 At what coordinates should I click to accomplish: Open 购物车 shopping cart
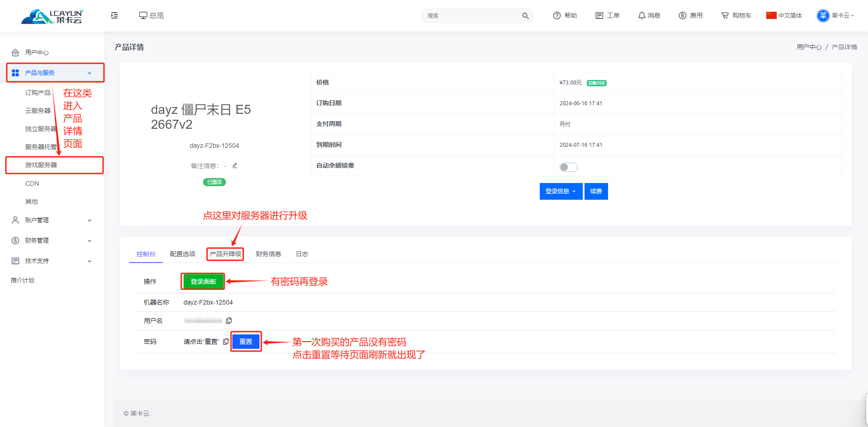[736, 15]
